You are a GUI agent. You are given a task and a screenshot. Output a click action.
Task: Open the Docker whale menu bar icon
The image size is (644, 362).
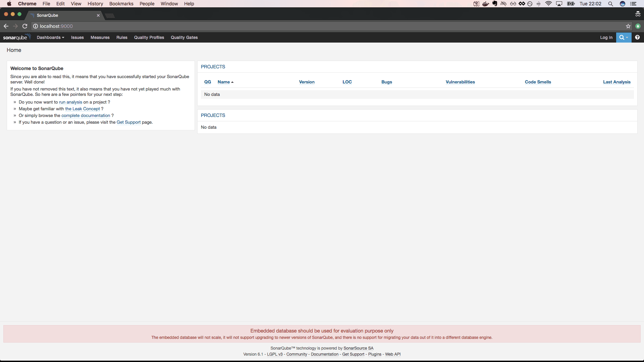485,4
